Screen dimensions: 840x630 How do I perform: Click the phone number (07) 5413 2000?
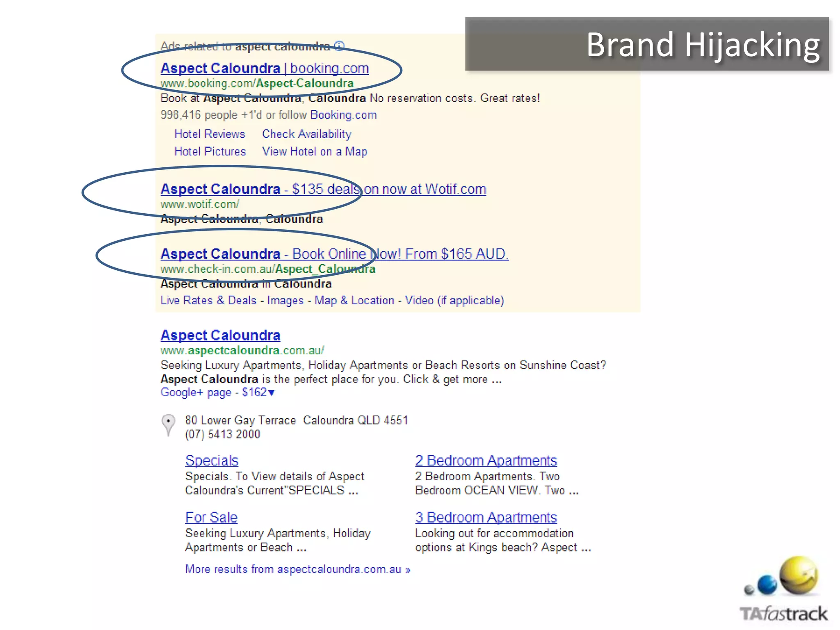[222, 434]
